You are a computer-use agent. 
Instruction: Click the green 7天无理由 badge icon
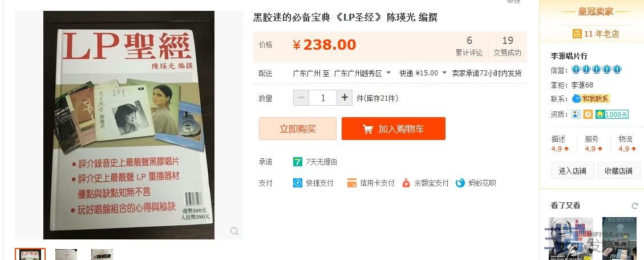pyautogui.click(x=297, y=162)
